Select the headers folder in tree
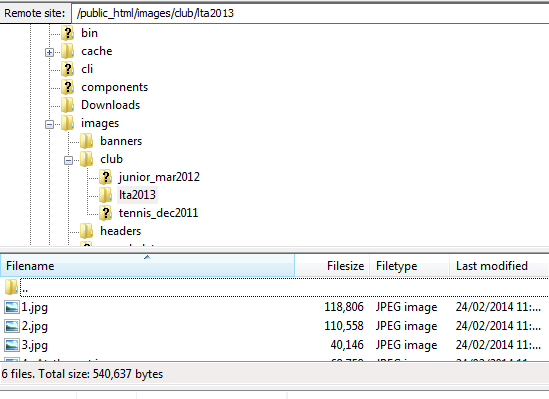The width and height of the screenshot is (549, 399). pos(121,231)
